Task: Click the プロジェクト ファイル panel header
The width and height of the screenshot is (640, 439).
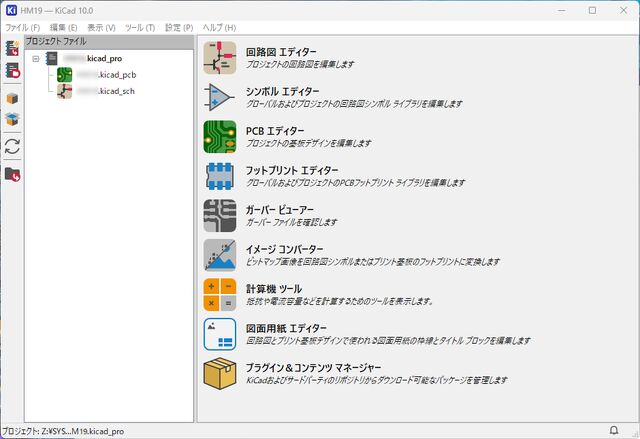Action: pos(109,42)
